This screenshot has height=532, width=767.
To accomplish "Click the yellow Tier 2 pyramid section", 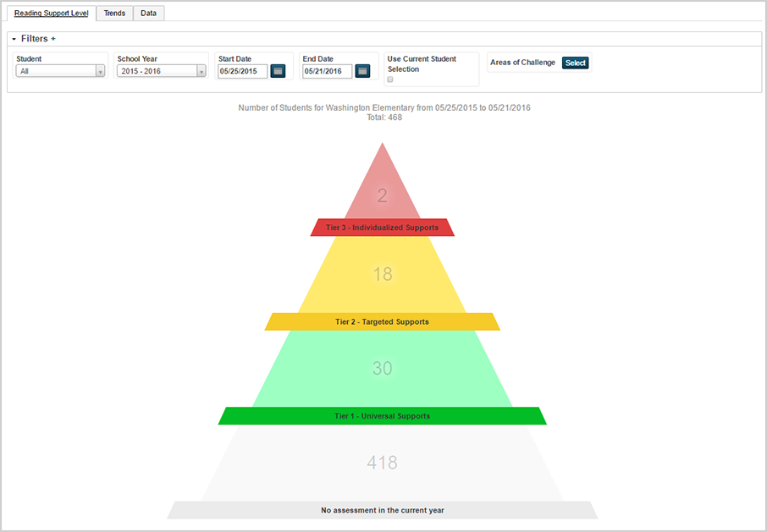I will pyautogui.click(x=383, y=275).
